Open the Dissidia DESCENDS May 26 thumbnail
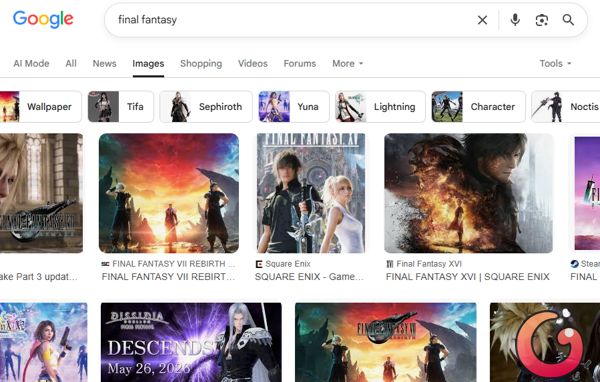This screenshot has height=382, width=600. (191, 342)
